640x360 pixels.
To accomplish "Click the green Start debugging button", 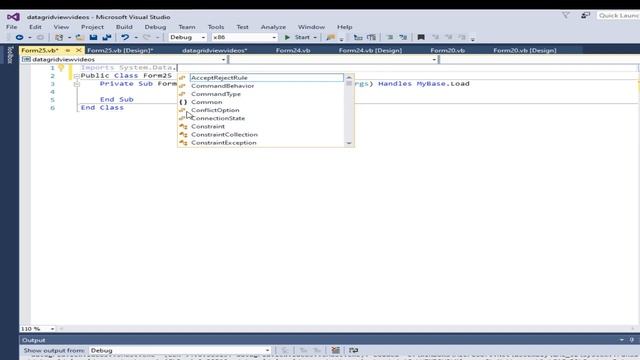I will (x=298, y=37).
